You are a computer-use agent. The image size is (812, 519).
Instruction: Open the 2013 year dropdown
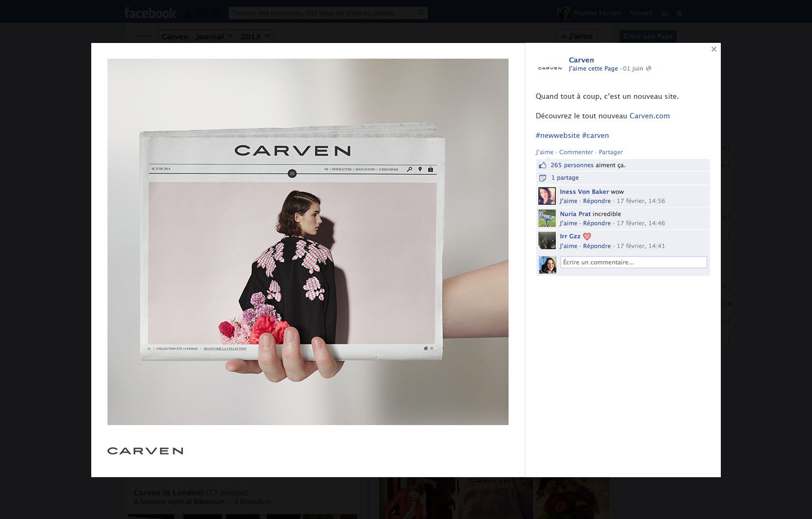(255, 36)
